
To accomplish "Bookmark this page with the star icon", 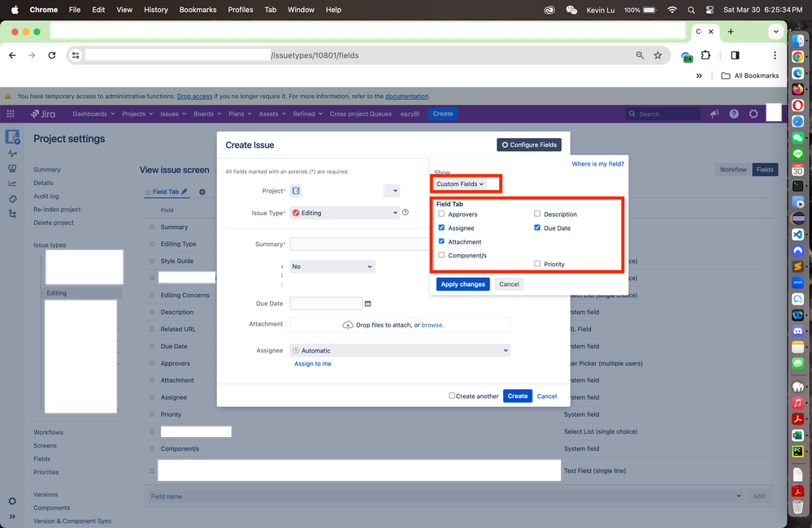I will click(658, 55).
